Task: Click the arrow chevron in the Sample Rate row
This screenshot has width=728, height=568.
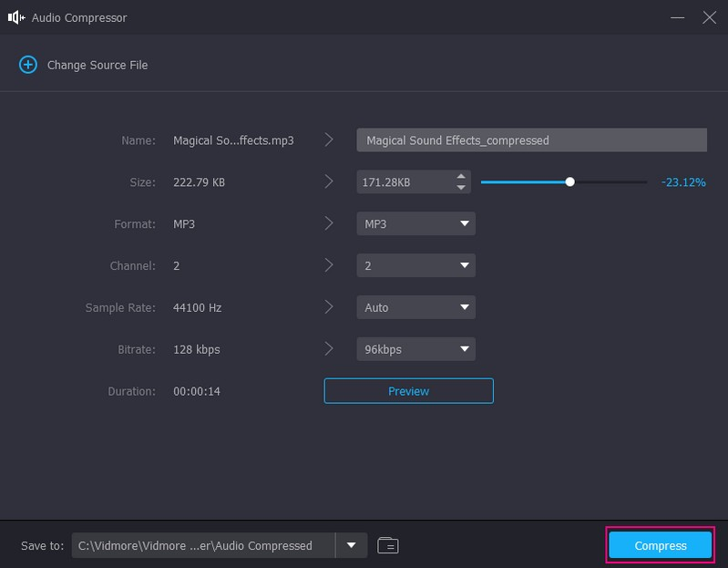Action: tap(329, 306)
